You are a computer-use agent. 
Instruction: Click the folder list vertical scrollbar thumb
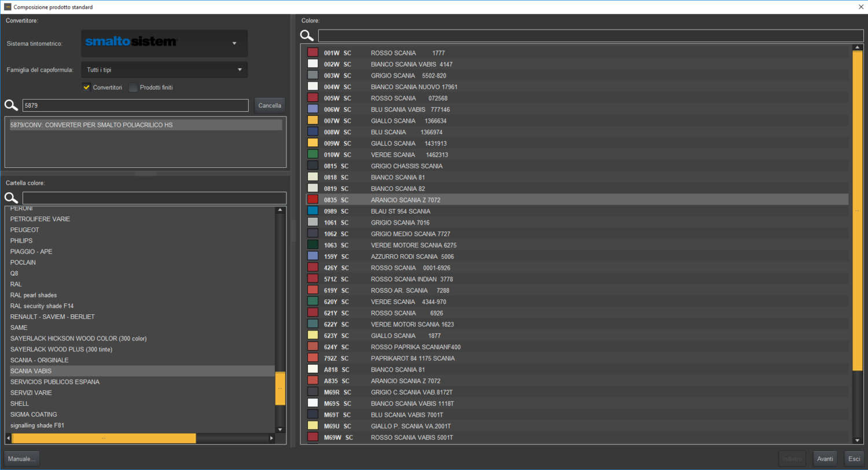[x=280, y=388]
